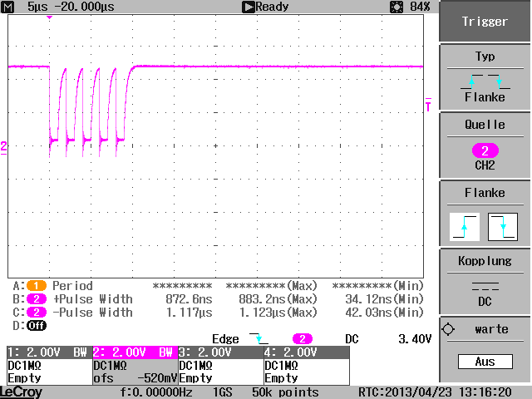Open the Typ Flanke trigger type menu
The image size is (532, 399).
[485, 77]
